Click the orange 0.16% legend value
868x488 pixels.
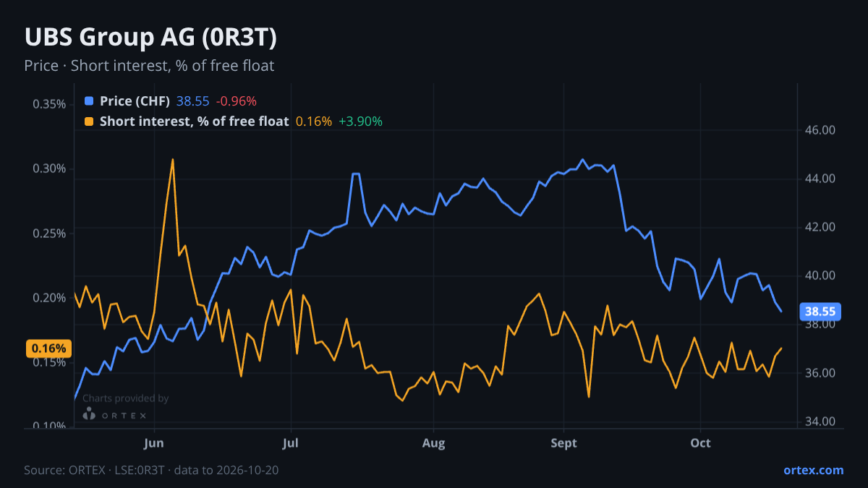[x=314, y=121]
